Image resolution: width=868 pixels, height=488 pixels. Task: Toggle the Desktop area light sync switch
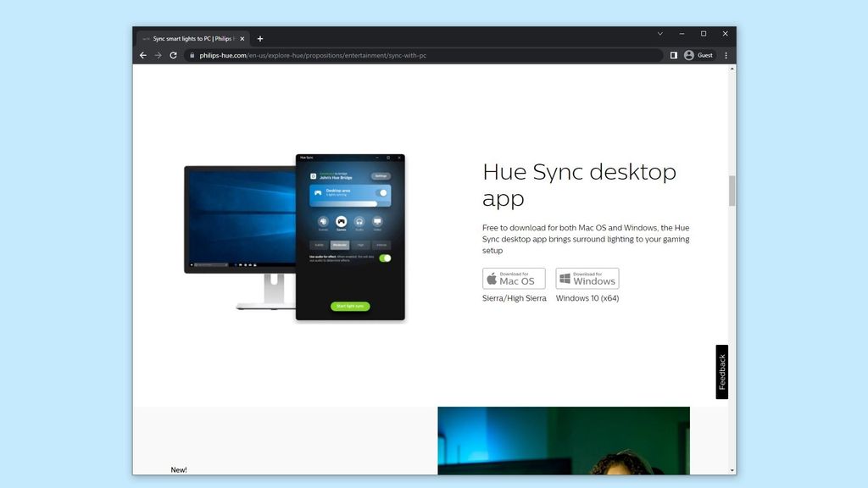click(383, 192)
